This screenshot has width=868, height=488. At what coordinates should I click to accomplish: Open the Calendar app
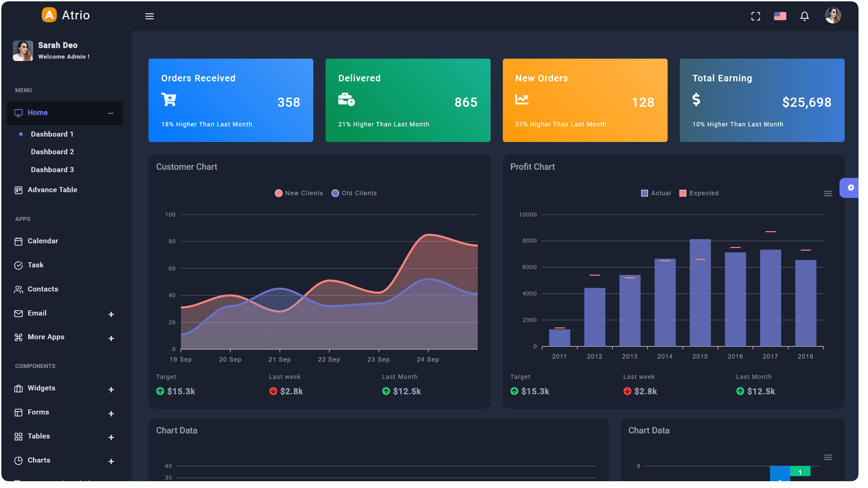(x=43, y=241)
